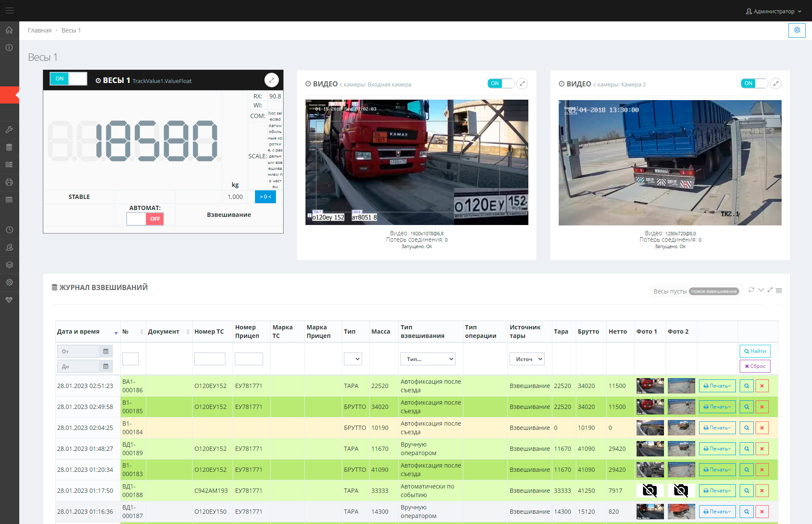
Task: Open calendar for the До date field
Action: [106, 366]
